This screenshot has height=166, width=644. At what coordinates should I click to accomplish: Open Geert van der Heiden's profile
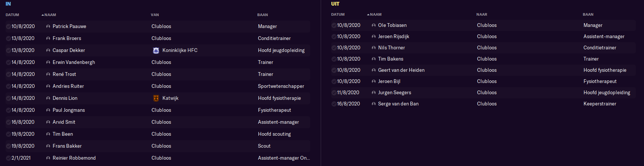pyautogui.click(x=401, y=70)
